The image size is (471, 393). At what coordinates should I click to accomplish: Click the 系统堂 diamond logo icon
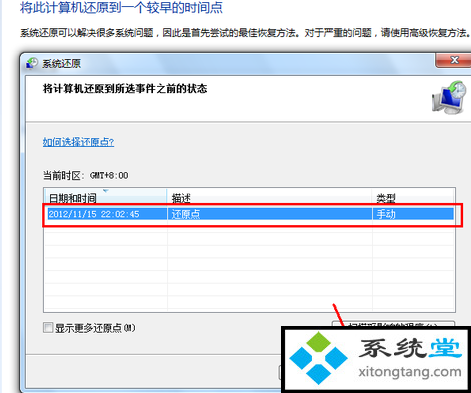click(x=318, y=358)
